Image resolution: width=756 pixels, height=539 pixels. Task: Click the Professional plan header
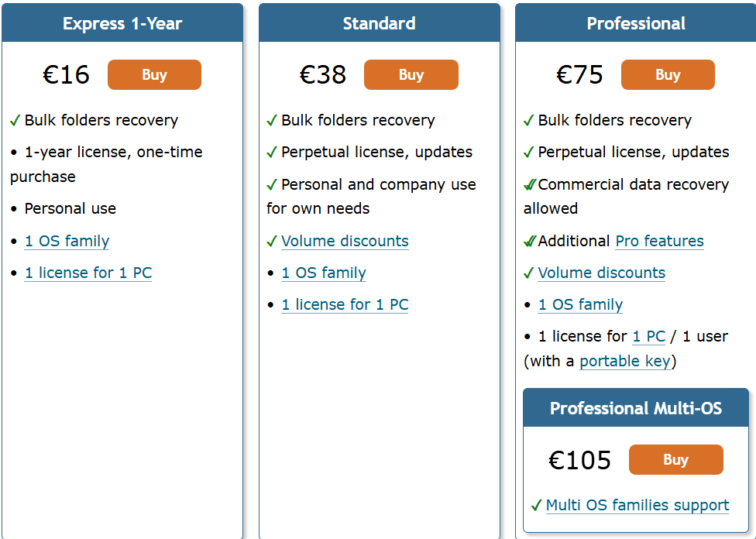(636, 23)
